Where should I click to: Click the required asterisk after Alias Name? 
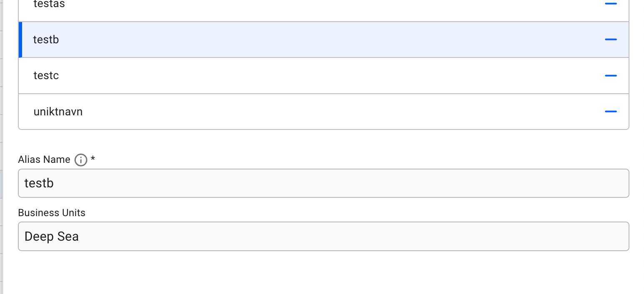(x=93, y=159)
